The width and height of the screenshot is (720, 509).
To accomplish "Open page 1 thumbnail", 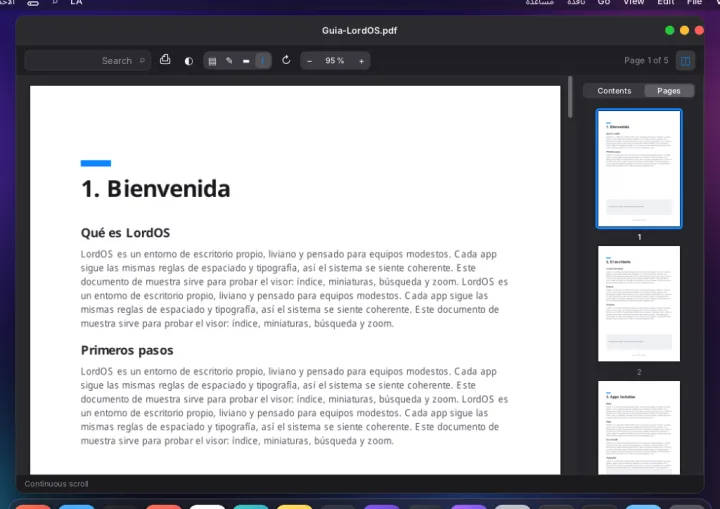I will tap(639, 169).
